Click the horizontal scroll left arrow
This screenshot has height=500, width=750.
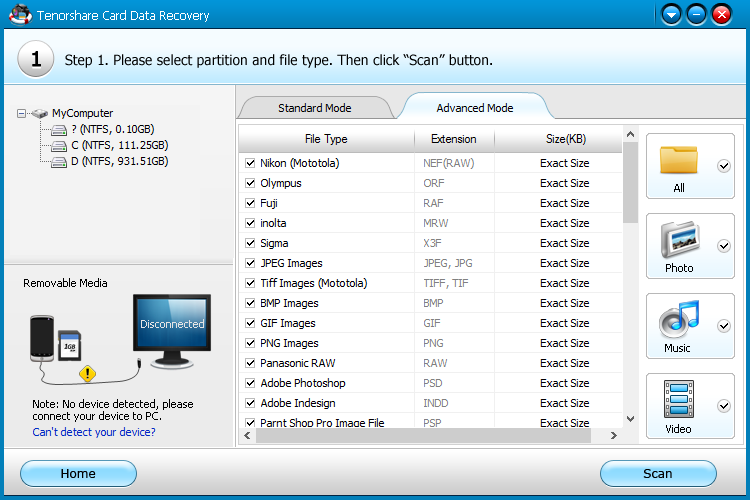click(x=247, y=435)
